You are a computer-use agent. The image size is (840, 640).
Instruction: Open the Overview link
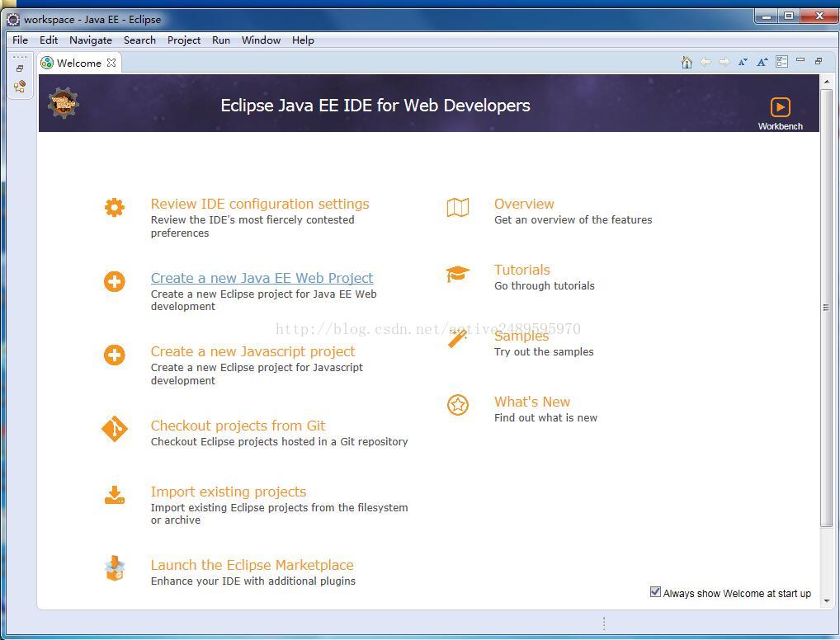524,204
